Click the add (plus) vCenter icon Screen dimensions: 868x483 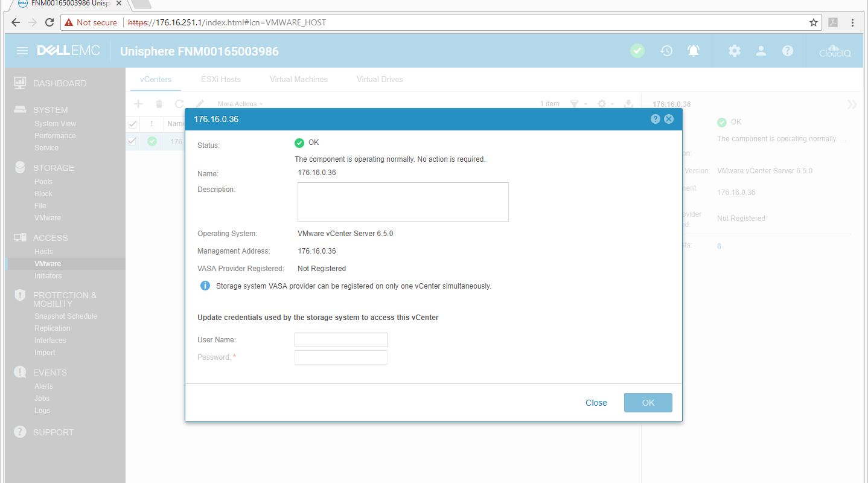(138, 104)
